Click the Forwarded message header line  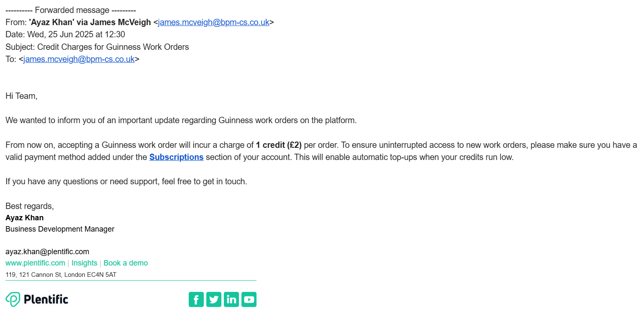tap(71, 10)
